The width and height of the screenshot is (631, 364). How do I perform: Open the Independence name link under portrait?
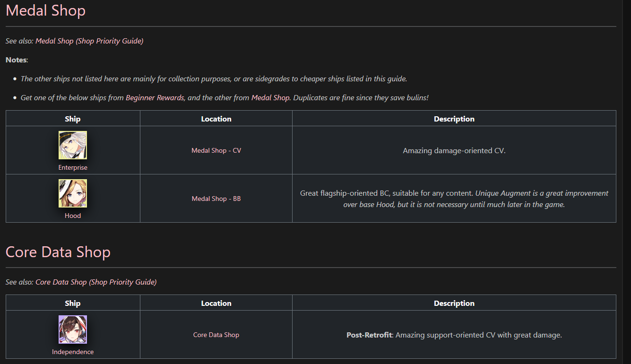73,352
